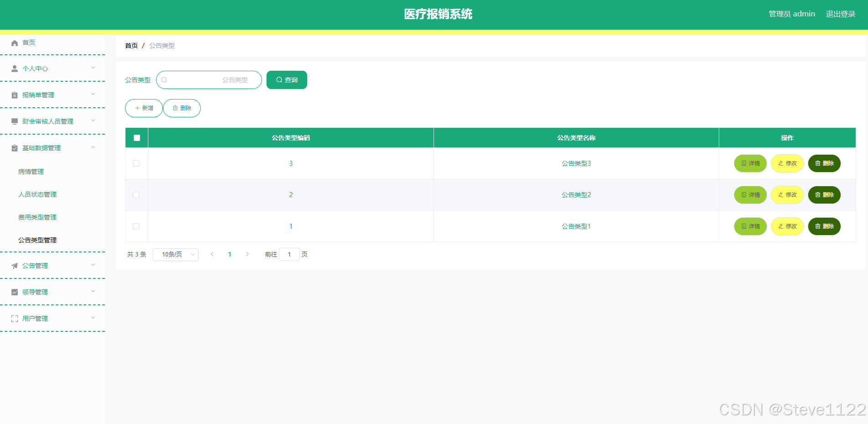Image resolution: width=868 pixels, height=424 pixels.
Task: Open 公告类型管理 submenu item
Action: pos(37,240)
